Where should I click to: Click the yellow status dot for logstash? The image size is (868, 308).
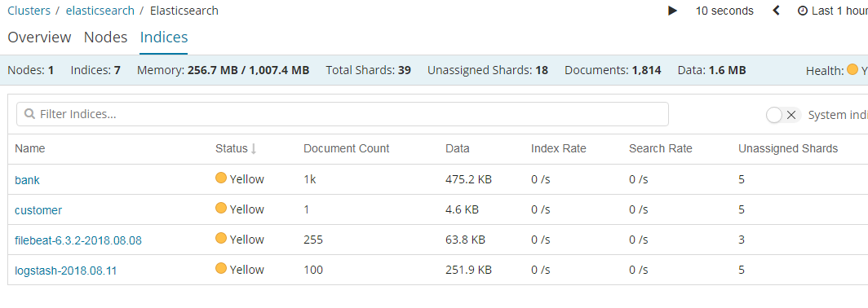click(x=221, y=269)
